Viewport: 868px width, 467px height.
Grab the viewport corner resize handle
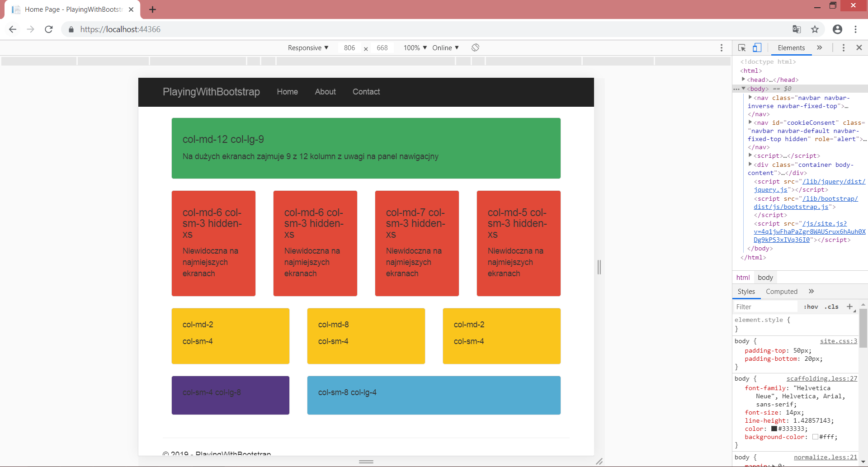pos(599,462)
